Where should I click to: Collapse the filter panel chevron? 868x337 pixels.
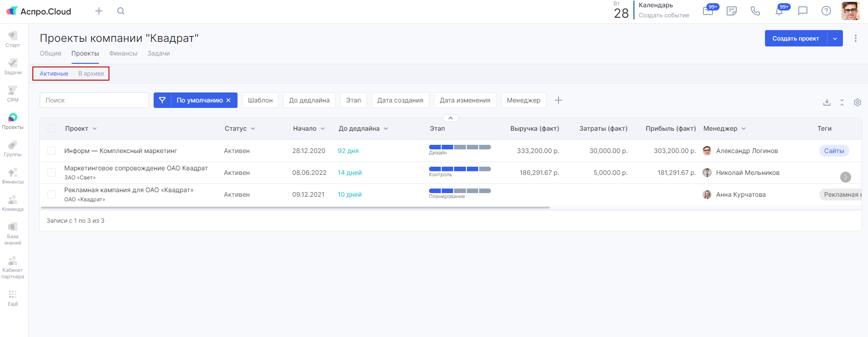click(x=450, y=118)
